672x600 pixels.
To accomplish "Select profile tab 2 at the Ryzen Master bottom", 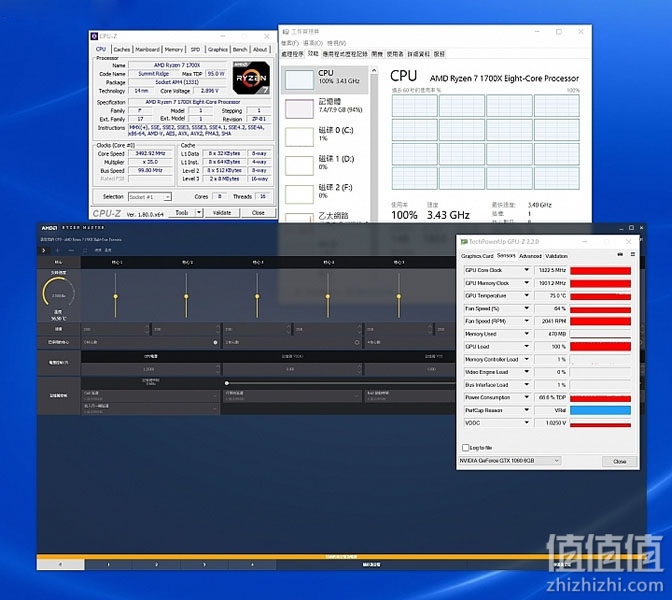I will point(156,565).
